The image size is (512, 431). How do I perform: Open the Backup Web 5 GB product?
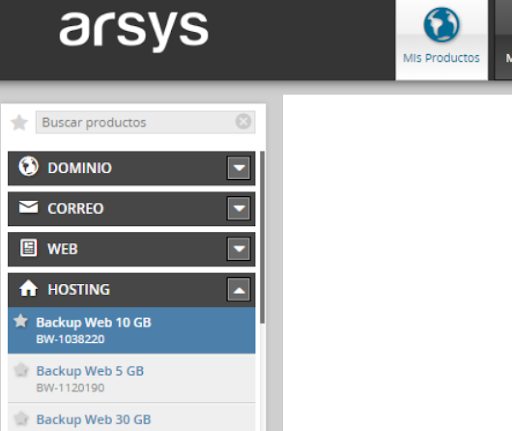131,378
